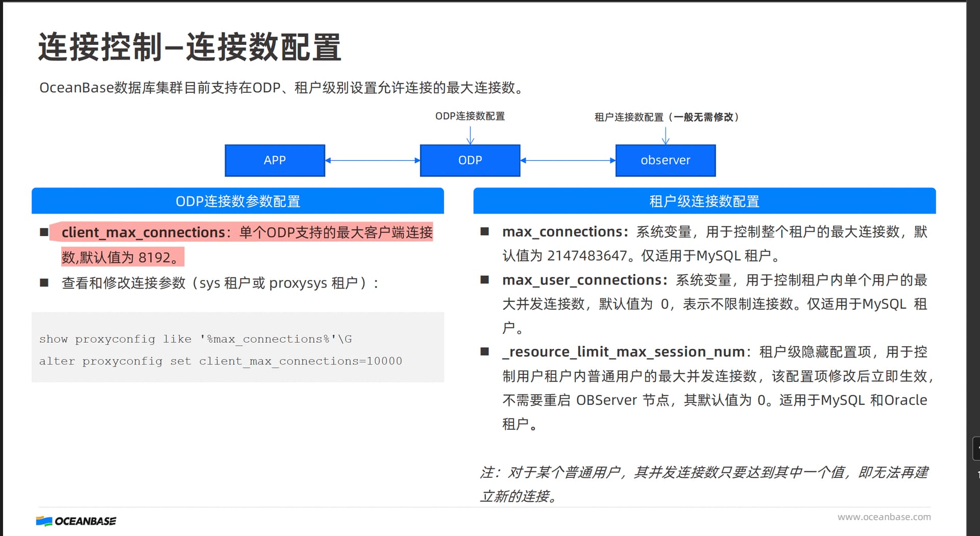Click the label ODP连接数配置 above the diagram

(470, 116)
